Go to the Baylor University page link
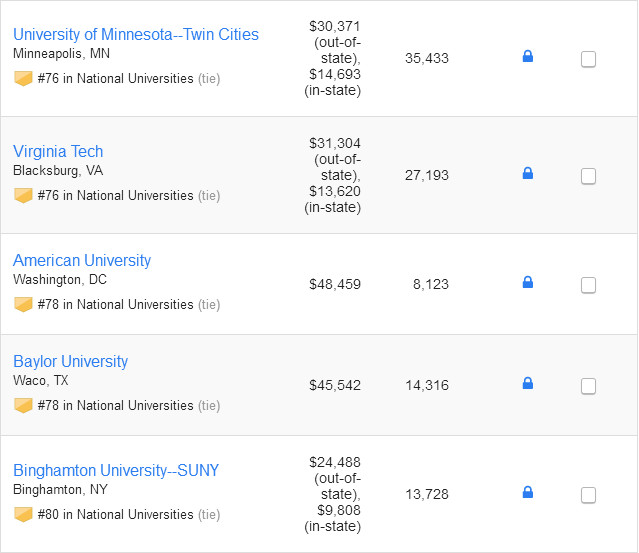This screenshot has height=553, width=639. tap(70, 361)
